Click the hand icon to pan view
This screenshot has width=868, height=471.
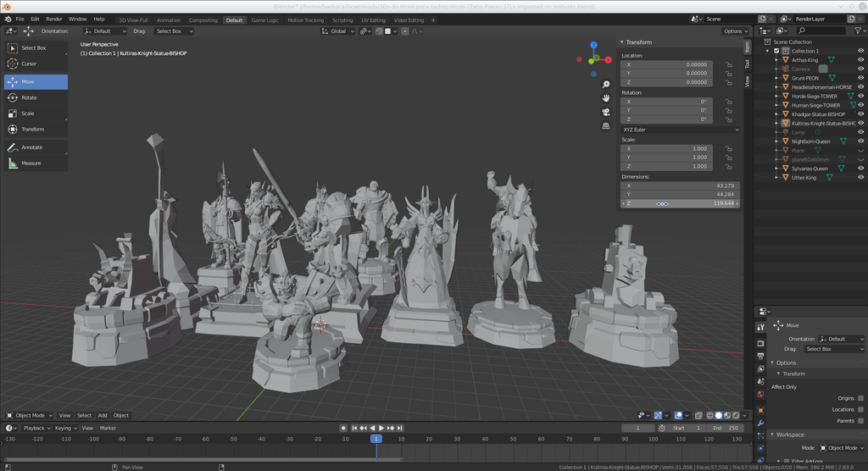tap(606, 98)
